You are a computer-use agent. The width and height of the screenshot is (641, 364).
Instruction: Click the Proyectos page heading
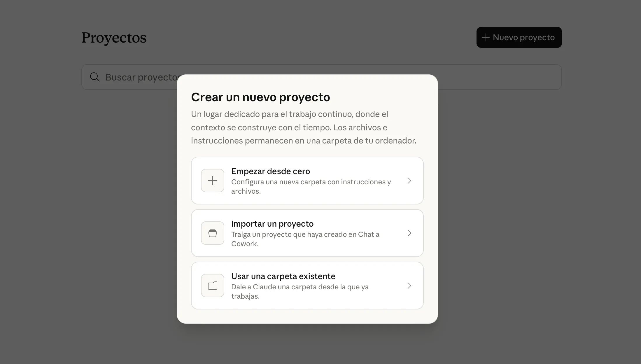click(x=114, y=38)
